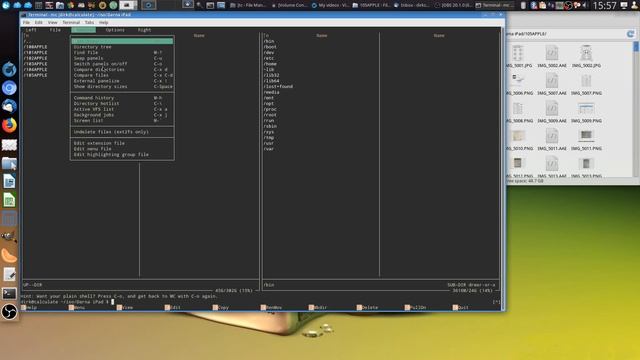
Task: Open the mc Options menu
Action: click(115, 30)
